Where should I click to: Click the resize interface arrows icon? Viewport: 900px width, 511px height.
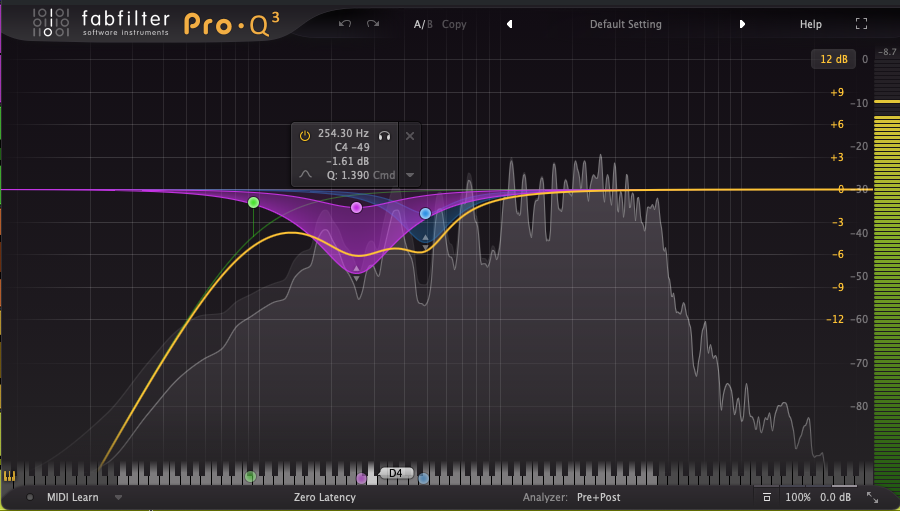[x=872, y=498]
